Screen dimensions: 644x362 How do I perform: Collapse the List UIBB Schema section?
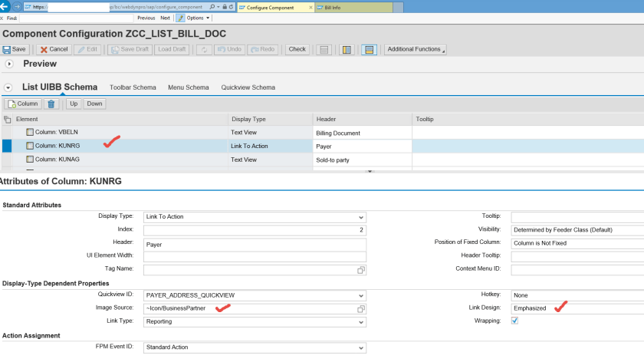8,87
